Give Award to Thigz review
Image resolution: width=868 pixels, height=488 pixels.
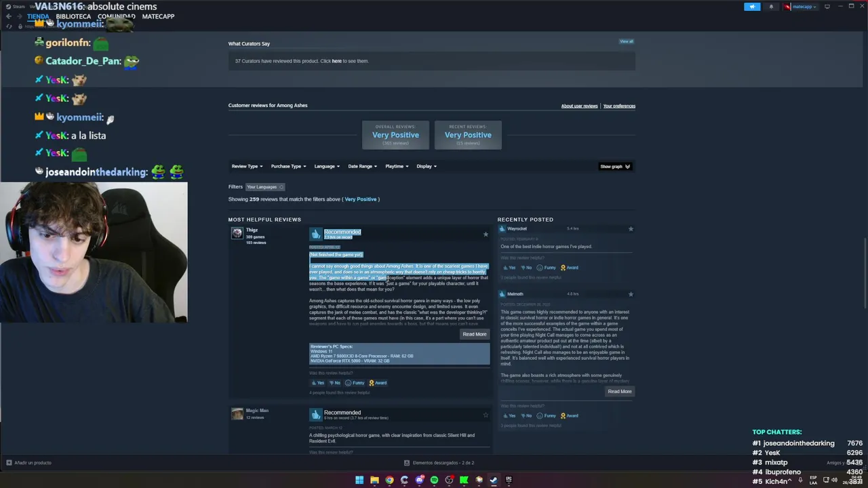(378, 383)
